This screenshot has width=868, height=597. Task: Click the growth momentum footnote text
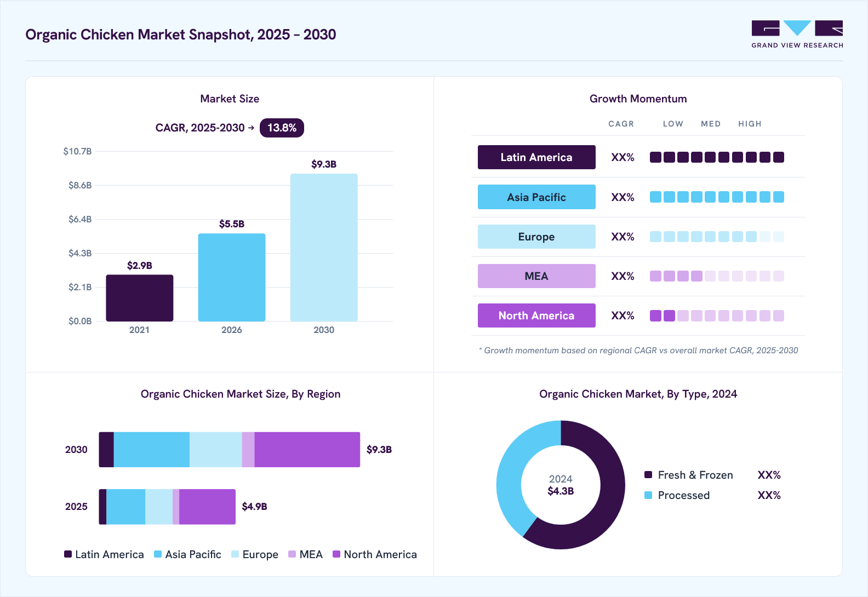coord(638,351)
